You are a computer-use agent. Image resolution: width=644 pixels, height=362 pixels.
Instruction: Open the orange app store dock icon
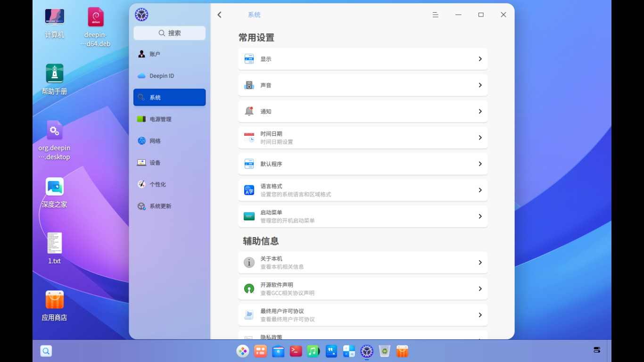tap(402, 351)
